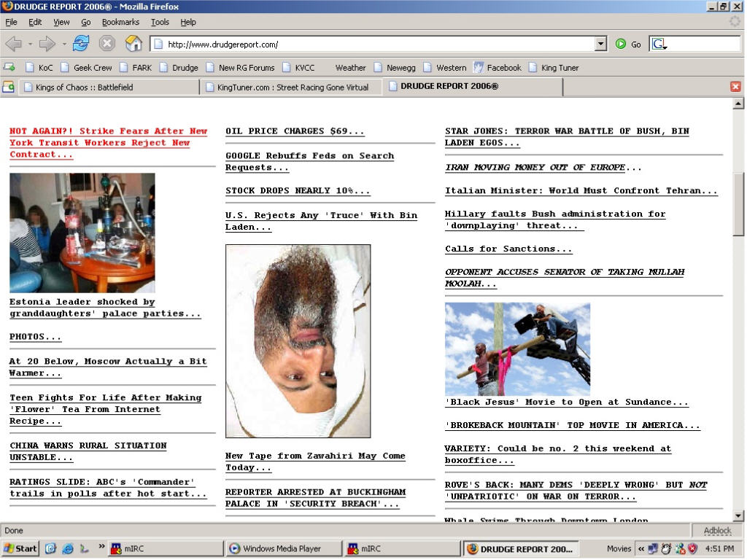Open New Tape from Zawahiri link
747x560 pixels.
[315, 462]
